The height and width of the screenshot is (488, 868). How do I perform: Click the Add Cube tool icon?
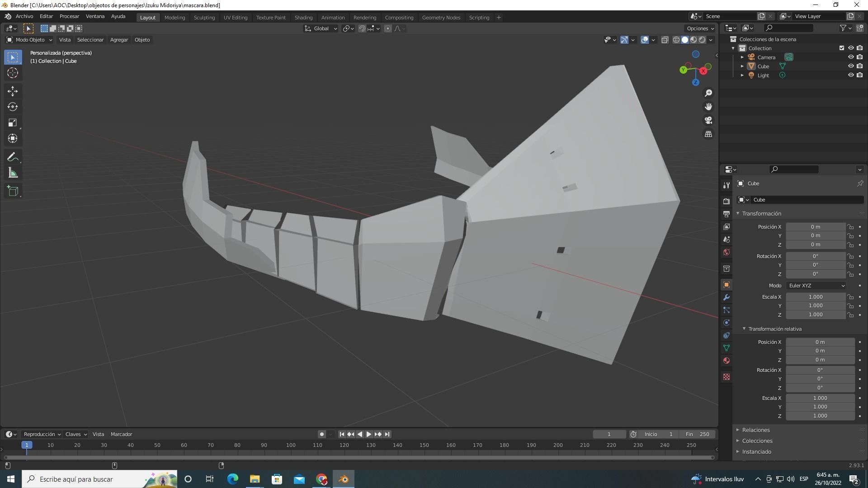[x=13, y=191]
